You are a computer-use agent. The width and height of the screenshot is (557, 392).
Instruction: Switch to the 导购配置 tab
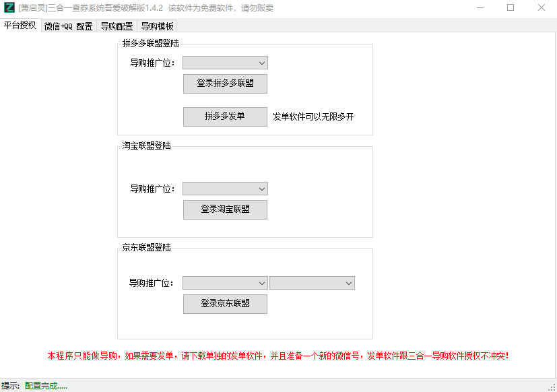tap(117, 26)
